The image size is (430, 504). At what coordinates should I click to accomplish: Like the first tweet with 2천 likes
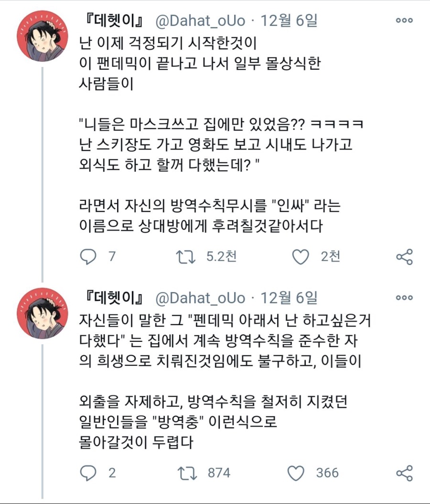point(301,257)
